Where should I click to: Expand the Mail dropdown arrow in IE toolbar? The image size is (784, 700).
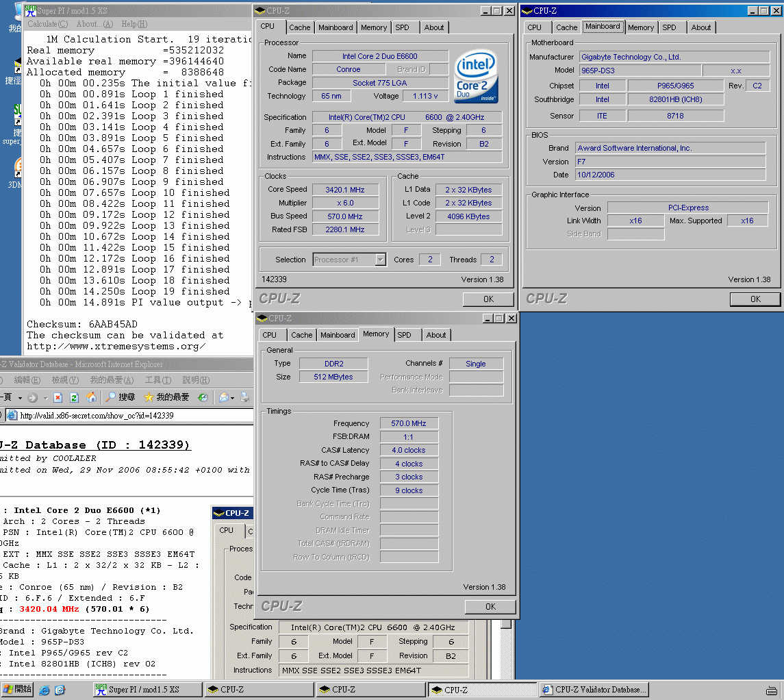(x=233, y=398)
